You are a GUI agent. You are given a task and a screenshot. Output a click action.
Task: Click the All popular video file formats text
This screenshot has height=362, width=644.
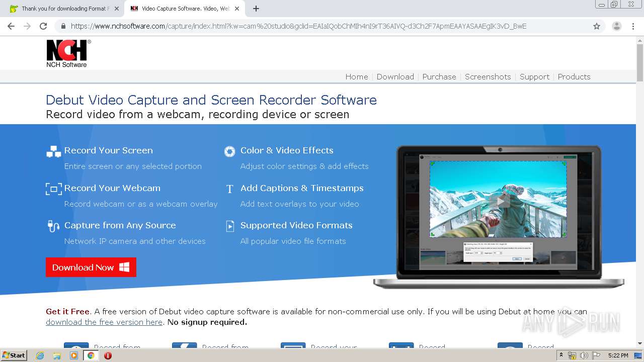click(x=293, y=241)
